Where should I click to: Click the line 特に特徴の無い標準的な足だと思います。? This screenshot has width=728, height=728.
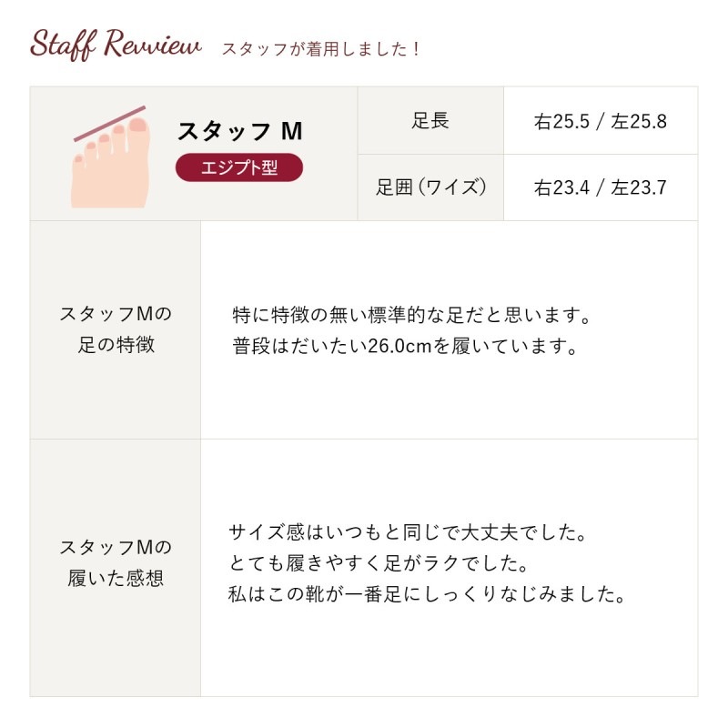(412, 316)
